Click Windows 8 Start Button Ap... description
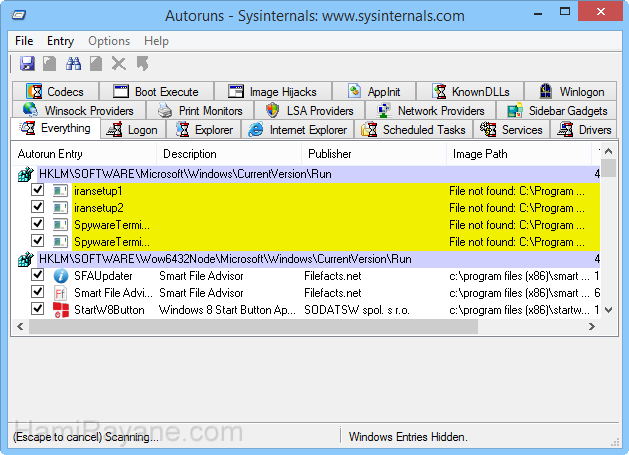The height and width of the screenshot is (455, 629). [227, 310]
